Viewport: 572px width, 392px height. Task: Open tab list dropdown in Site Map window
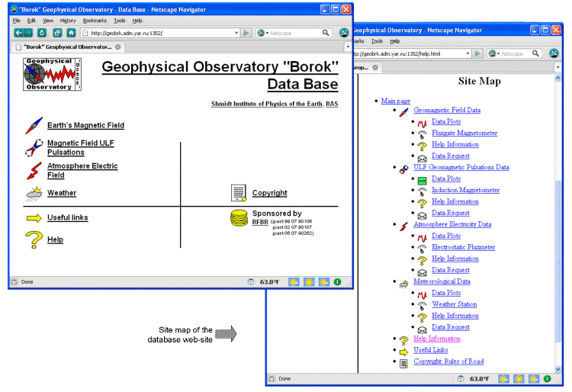tap(558, 67)
